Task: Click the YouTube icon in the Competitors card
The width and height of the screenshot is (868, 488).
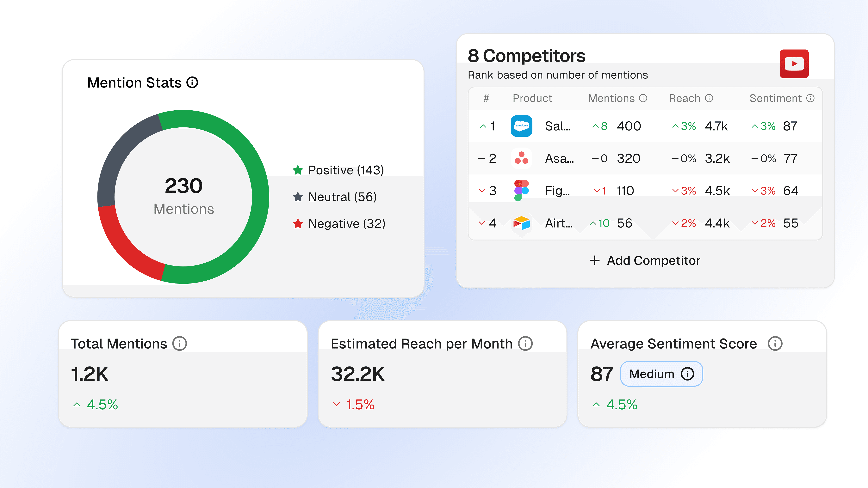Action: 794,64
